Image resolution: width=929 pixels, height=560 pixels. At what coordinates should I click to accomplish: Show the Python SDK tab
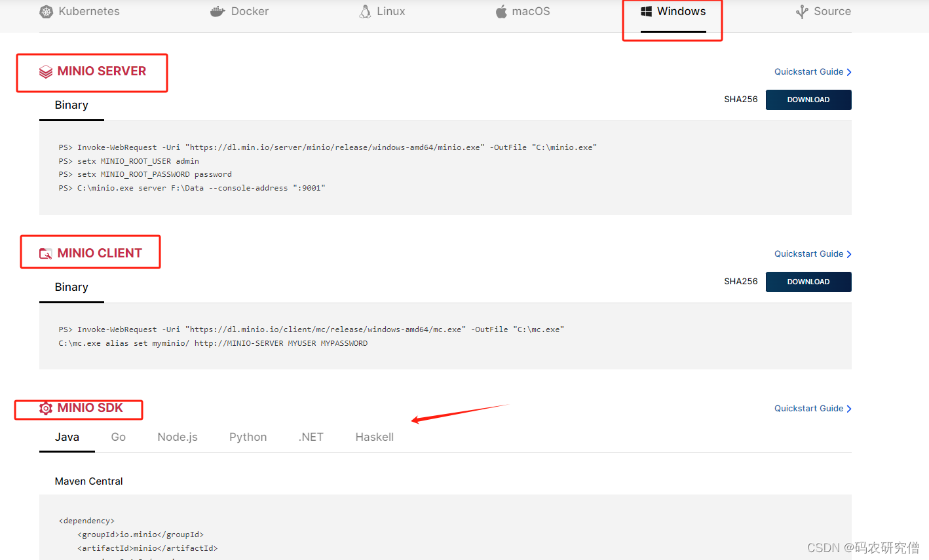coord(248,438)
